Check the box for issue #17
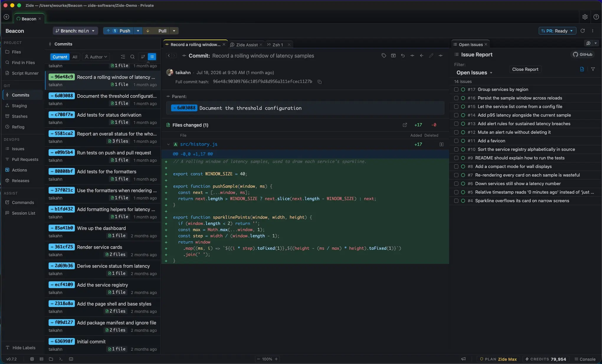Image resolution: width=602 pixels, height=364 pixels. (456, 89)
